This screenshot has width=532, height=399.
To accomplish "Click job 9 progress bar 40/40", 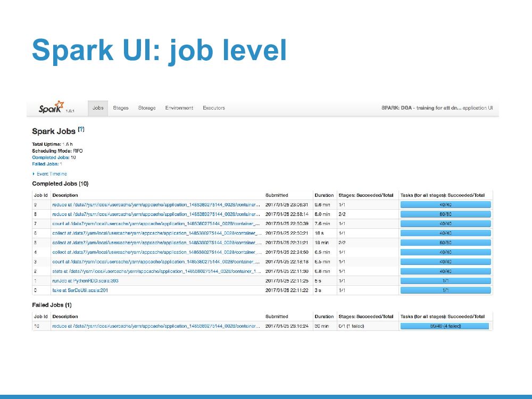I will tap(445, 205).
